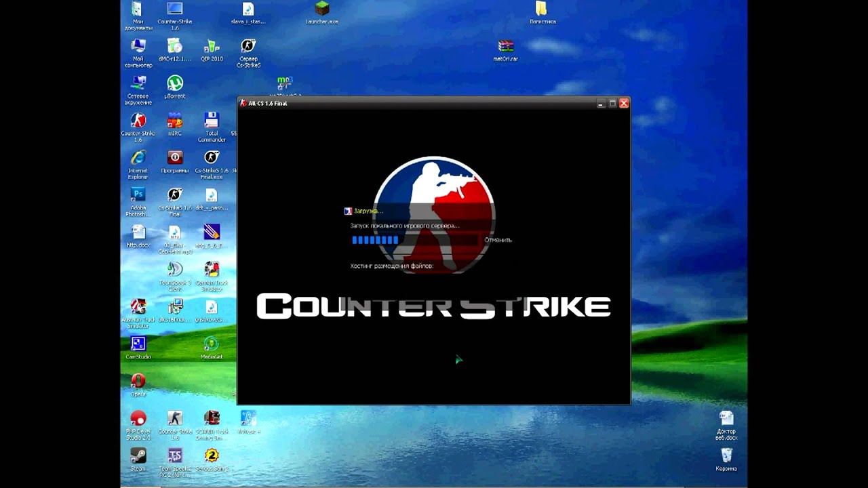Open the µTorrent desktop shortcut
868x488 pixels.
175,87
